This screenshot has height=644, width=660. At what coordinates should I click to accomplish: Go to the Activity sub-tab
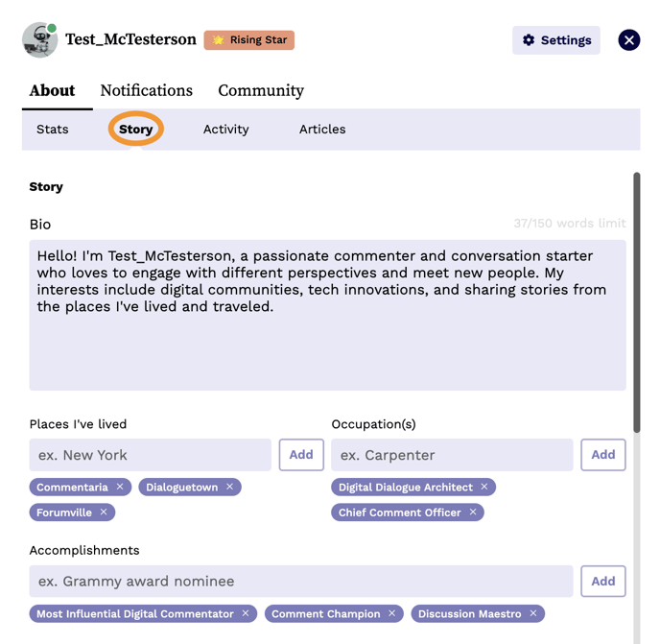[x=225, y=130]
